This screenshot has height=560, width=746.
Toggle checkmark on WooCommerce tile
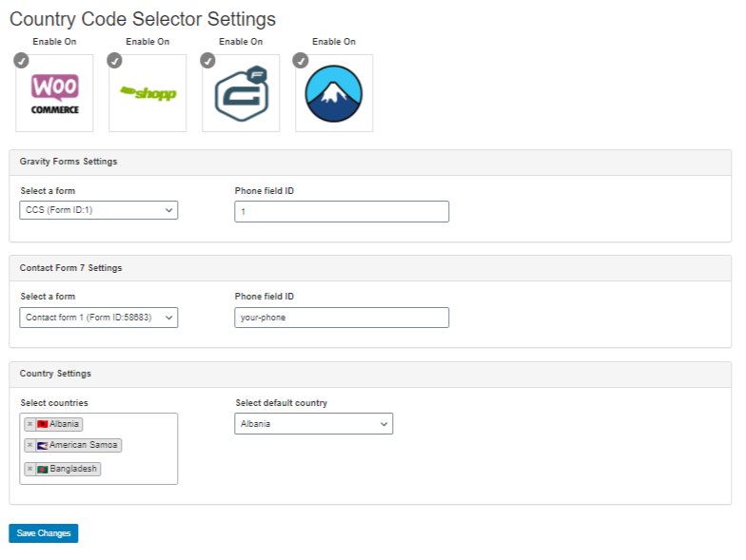21,61
